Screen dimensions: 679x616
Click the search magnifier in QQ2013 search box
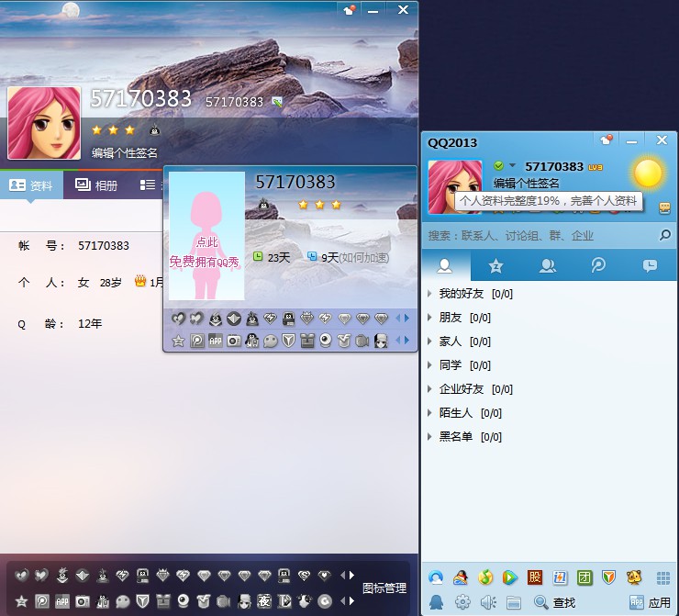click(664, 235)
